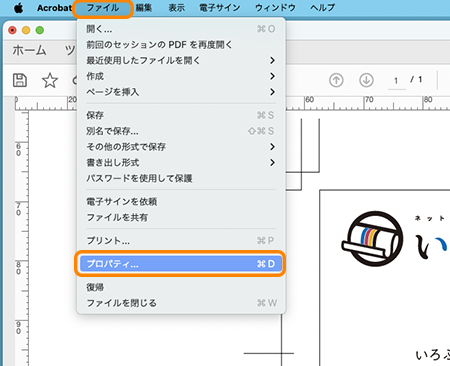
Task: Open the Acrobat application menu
Action: pyautogui.click(x=54, y=8)
